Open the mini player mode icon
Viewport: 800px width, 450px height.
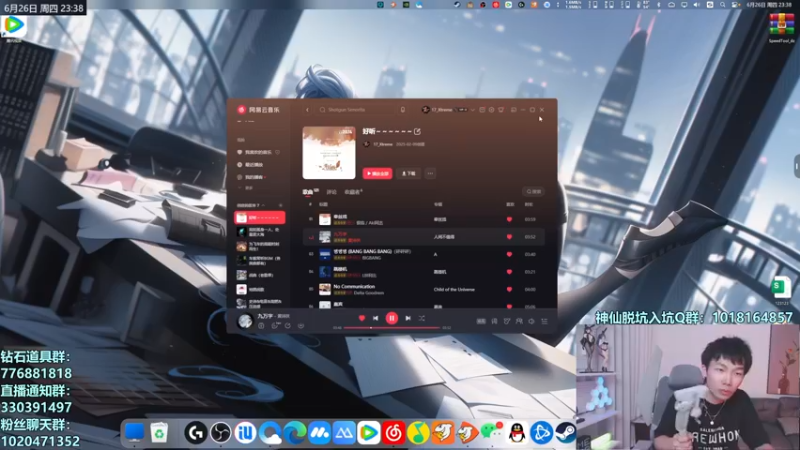(514, 110)
